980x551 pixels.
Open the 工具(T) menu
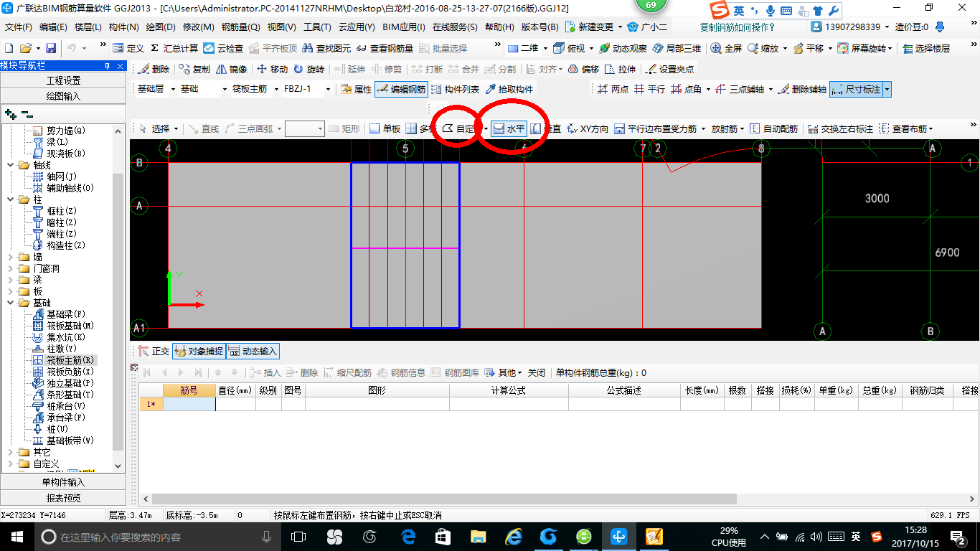pos(316,27)
